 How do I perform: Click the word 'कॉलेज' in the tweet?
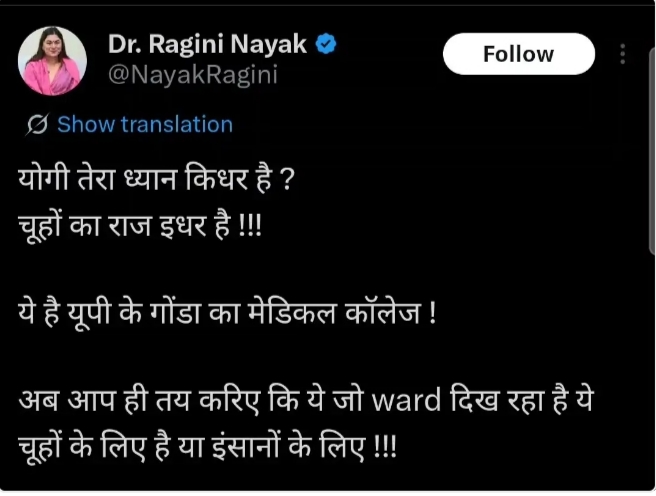pos(383,312)
